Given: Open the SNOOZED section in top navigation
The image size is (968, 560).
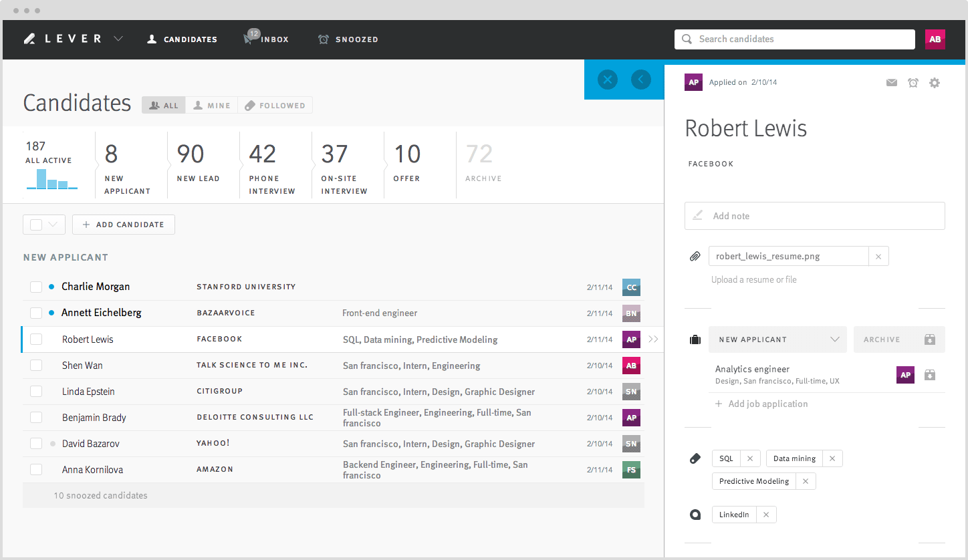Looking at the screenshot, I should click(x=348, y=39).
